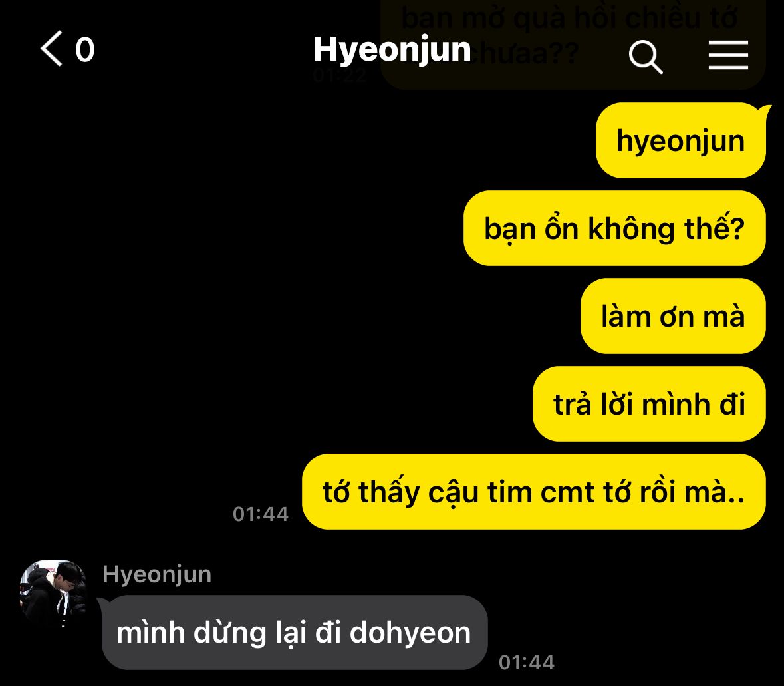Open chat search magnifier icon
Viewport: 784px width, 686px height.
pyautogui.click(x=646, y=57)
